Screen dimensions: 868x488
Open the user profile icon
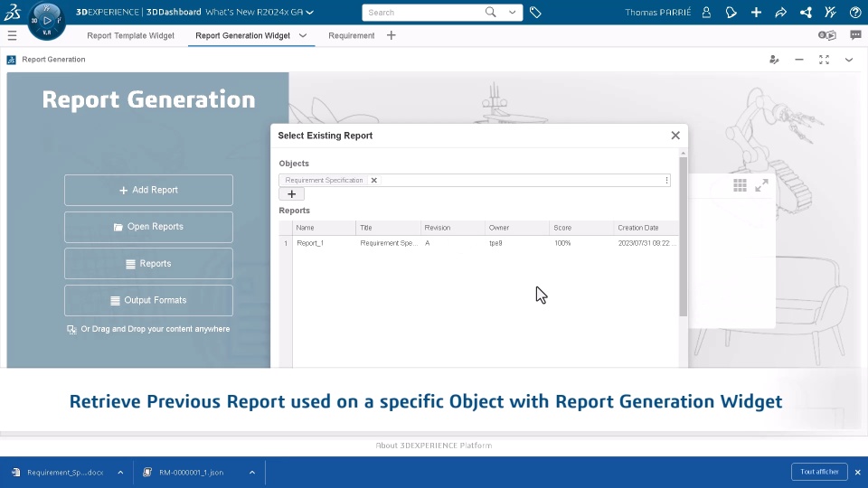[706, 12]
